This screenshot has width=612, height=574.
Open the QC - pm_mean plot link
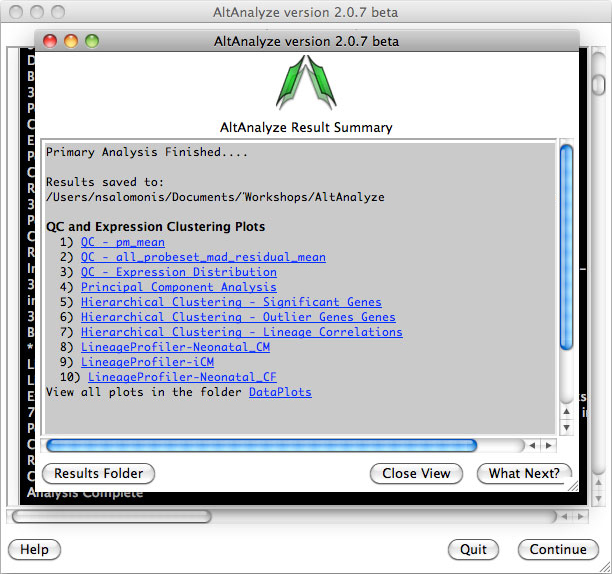point(123,242)
